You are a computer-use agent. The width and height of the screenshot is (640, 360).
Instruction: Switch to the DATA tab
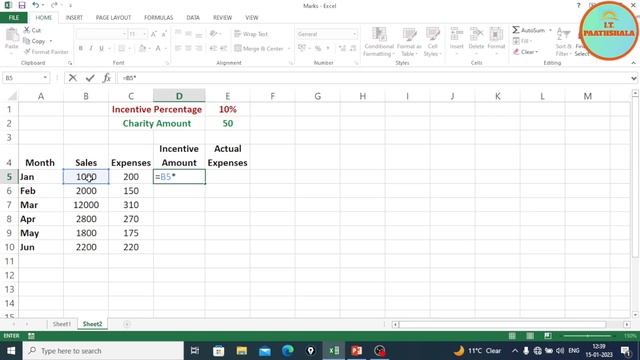[193, 18]
